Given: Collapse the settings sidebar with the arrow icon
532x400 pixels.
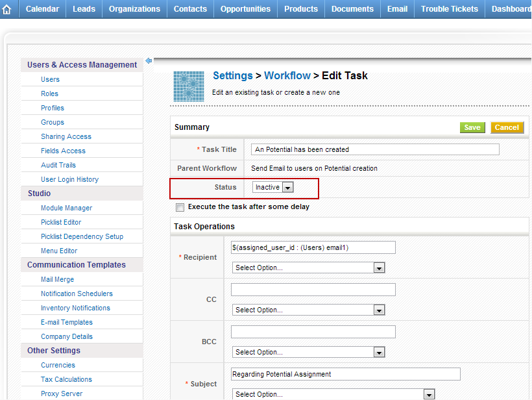Looking at the screenshot, I should click(x=149, y=61).
